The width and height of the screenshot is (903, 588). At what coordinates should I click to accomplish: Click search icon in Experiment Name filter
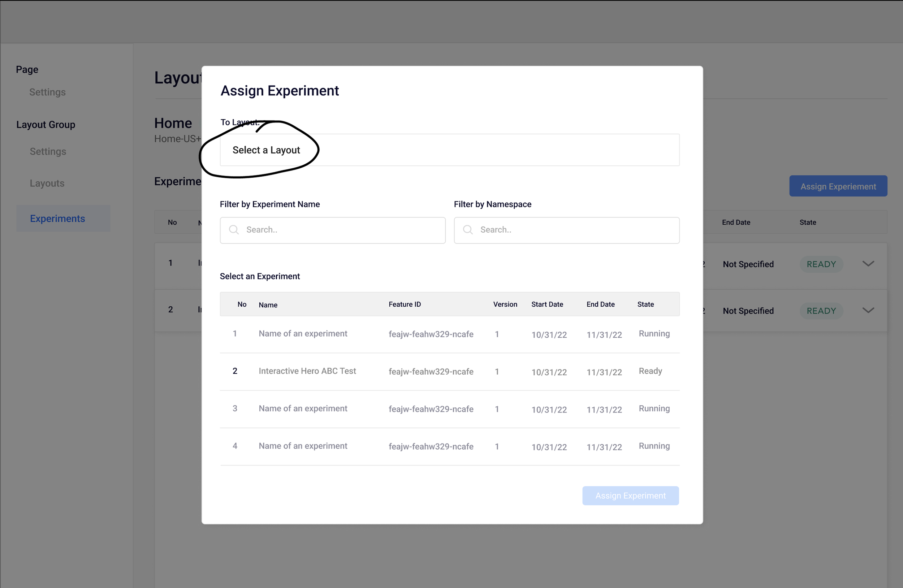click(234, 230)
